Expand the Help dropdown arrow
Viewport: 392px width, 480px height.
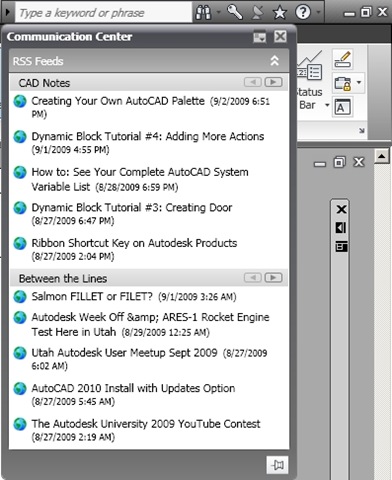coord(319,13)
